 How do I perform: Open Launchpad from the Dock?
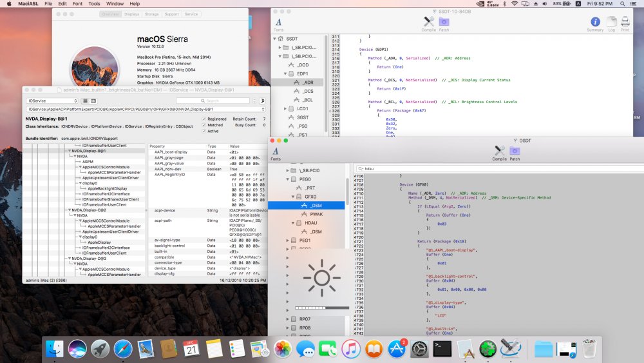(100, 349)
